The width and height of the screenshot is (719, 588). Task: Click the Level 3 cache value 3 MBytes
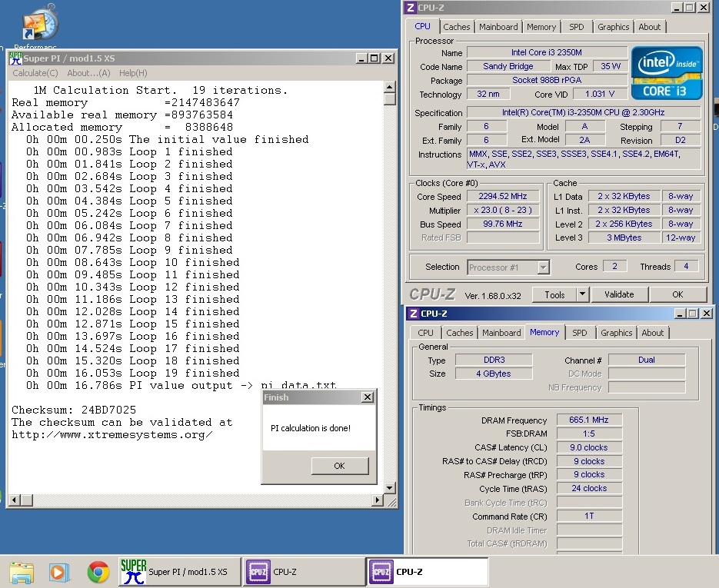(624, 238)
